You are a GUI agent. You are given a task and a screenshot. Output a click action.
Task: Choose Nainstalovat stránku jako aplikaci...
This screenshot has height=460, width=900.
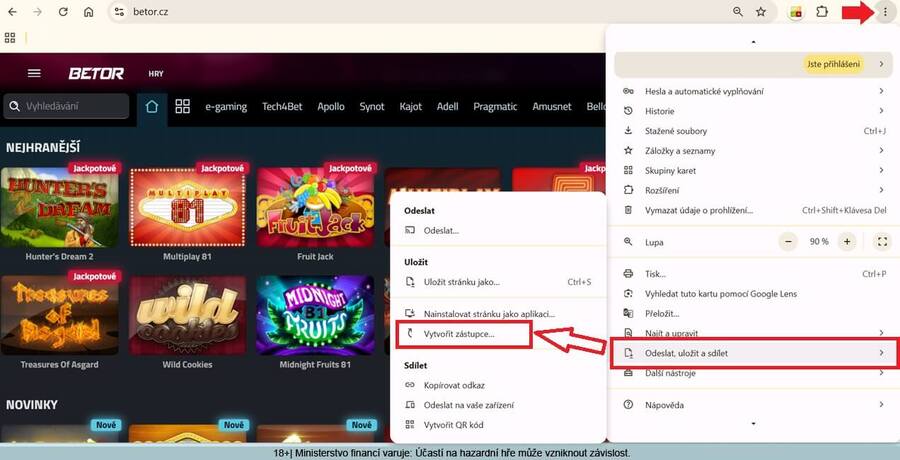pos(498,314)
